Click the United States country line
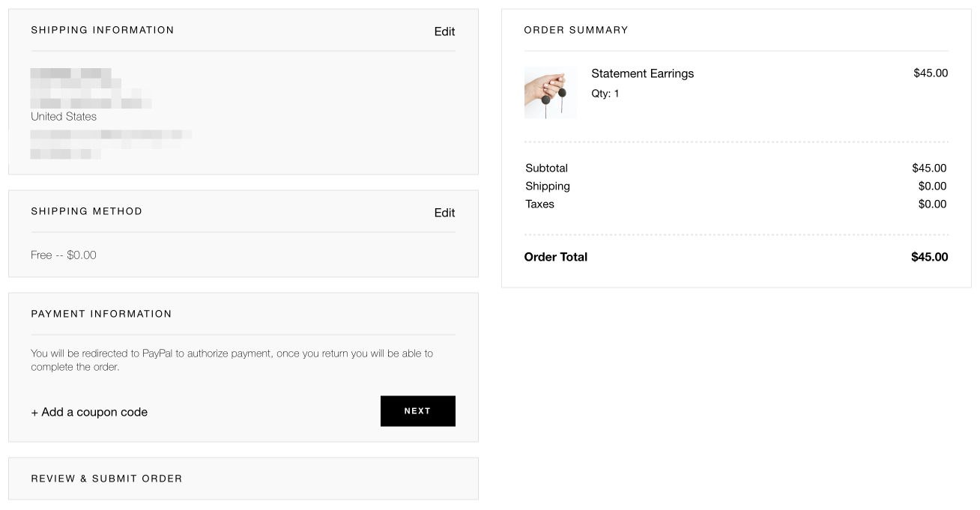The image size is (980, 510). [x=64, y=117]
